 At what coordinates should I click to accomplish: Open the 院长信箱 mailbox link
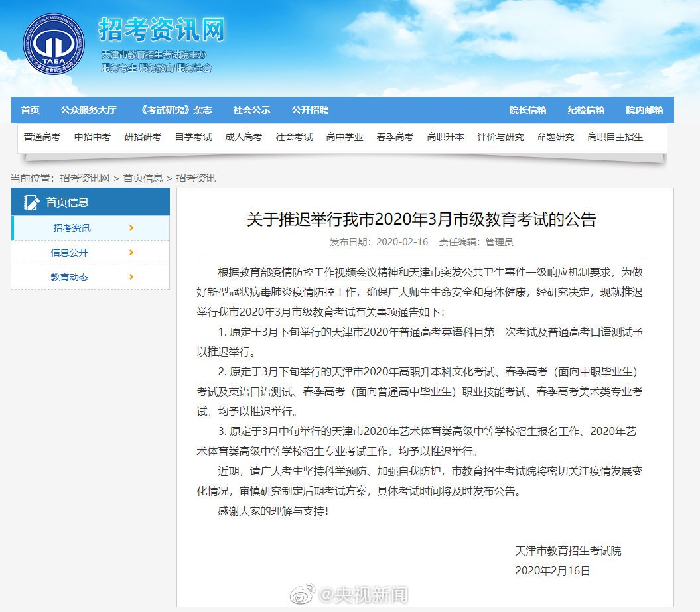coord(527,110)
